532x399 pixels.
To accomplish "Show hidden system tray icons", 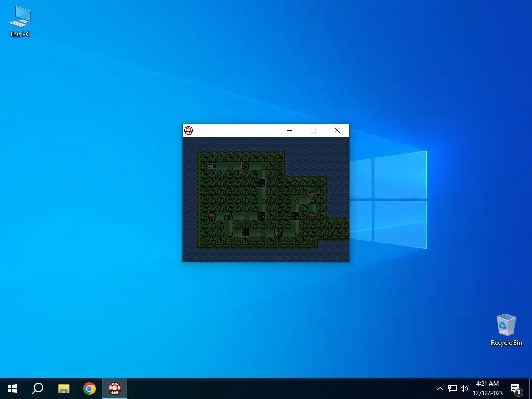I will pyautogui.click(x=440, y=389).
